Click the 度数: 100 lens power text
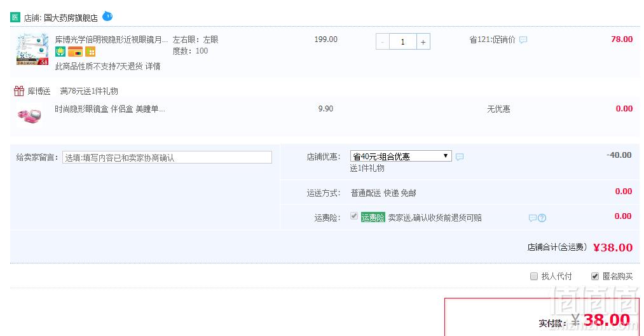Screen dimensions: 644x336 pos(190,51)
